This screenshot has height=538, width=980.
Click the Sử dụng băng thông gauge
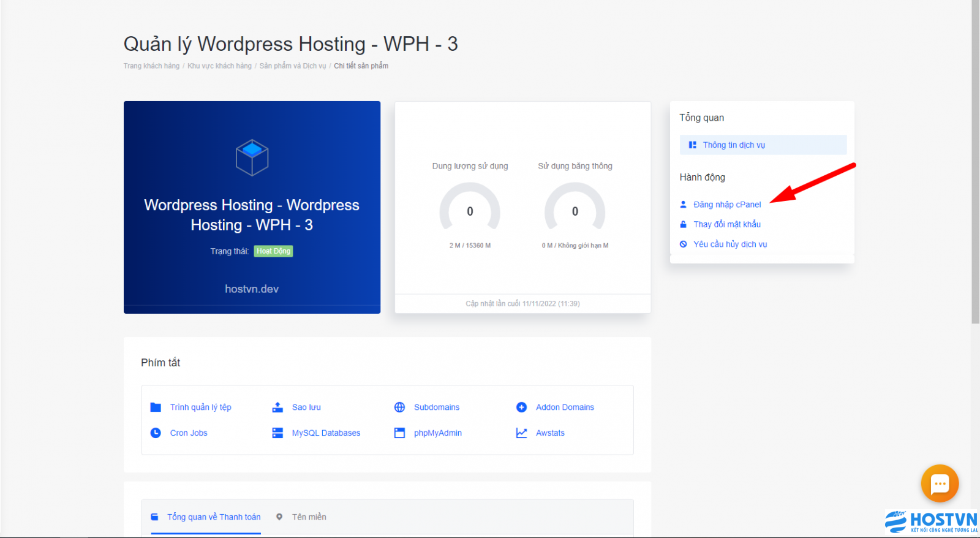click(575, 206)
